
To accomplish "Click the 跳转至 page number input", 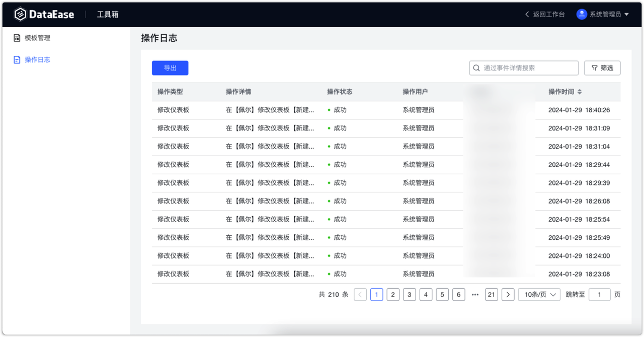I will pyautogui.click(x=600, y=294).
